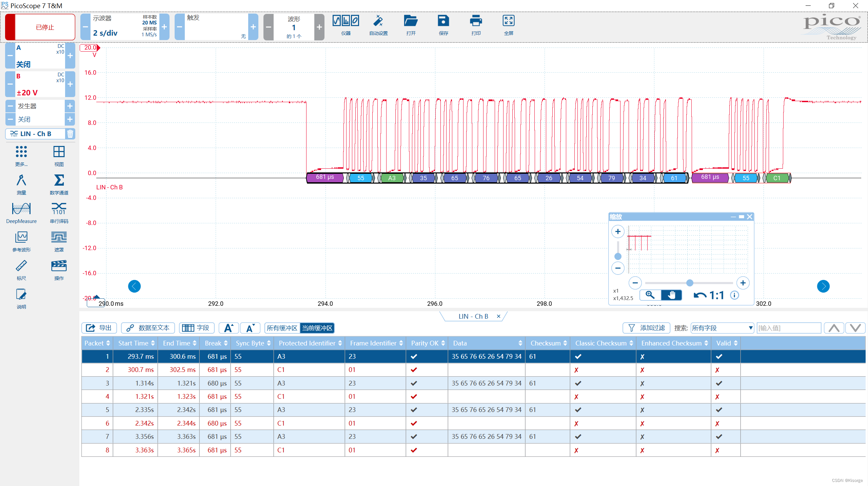Open search field dropdown All fields
Screen dimensions: 868x486
pyautogui.click(x=722, y=328)
